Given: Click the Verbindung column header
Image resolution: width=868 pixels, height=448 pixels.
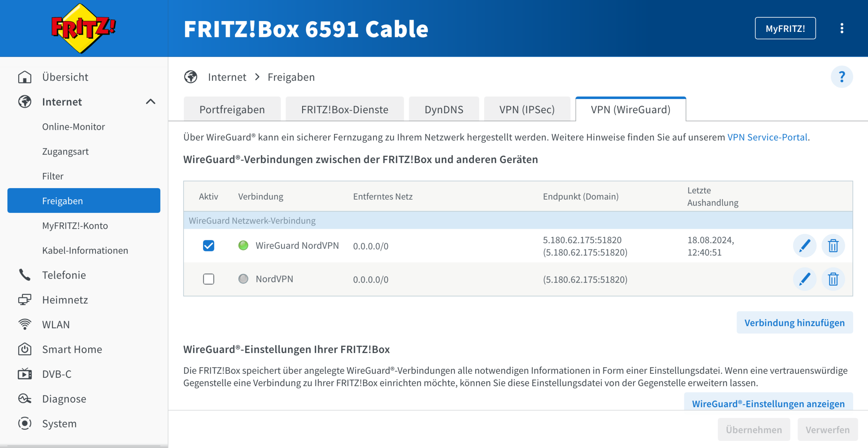Looking at the screenshot, I should (x=261, y=196).
